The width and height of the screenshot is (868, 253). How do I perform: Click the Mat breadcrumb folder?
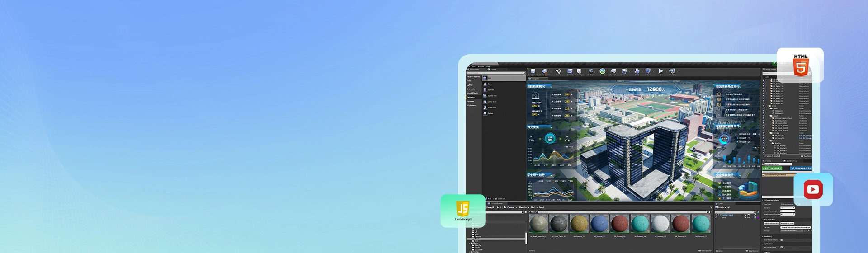pyautogui.click(x=533, y=207)
